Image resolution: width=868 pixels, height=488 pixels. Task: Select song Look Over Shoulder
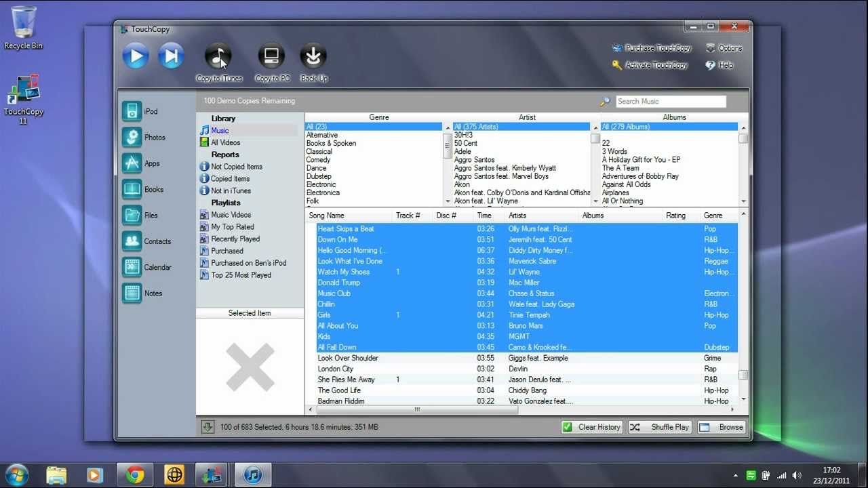[348, 358]
